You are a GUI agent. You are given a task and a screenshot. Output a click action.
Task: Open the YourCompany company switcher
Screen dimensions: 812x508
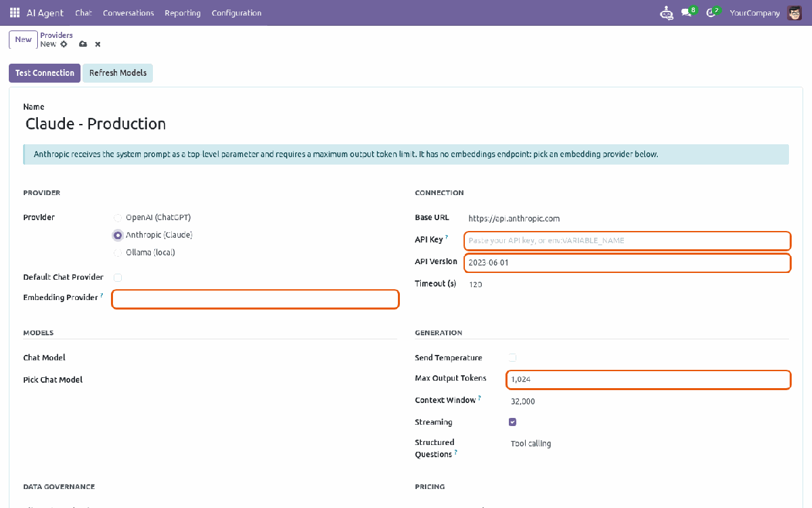(x=754, y=13)
